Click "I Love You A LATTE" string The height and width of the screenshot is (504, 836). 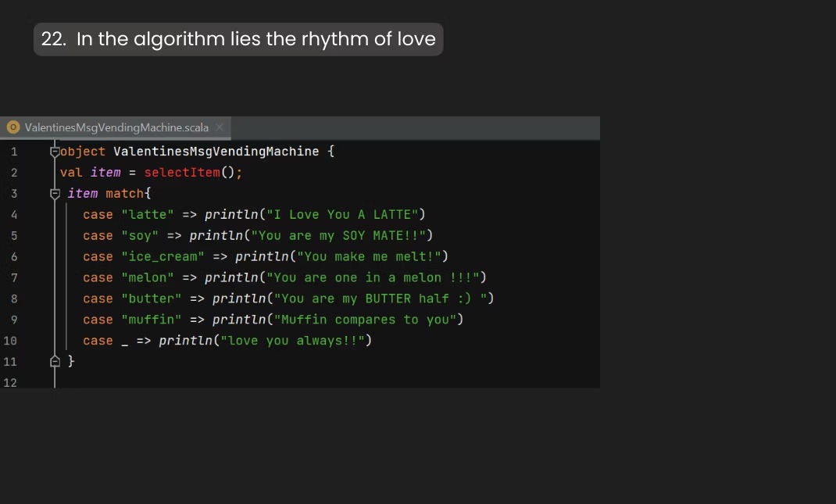[341, 215]
